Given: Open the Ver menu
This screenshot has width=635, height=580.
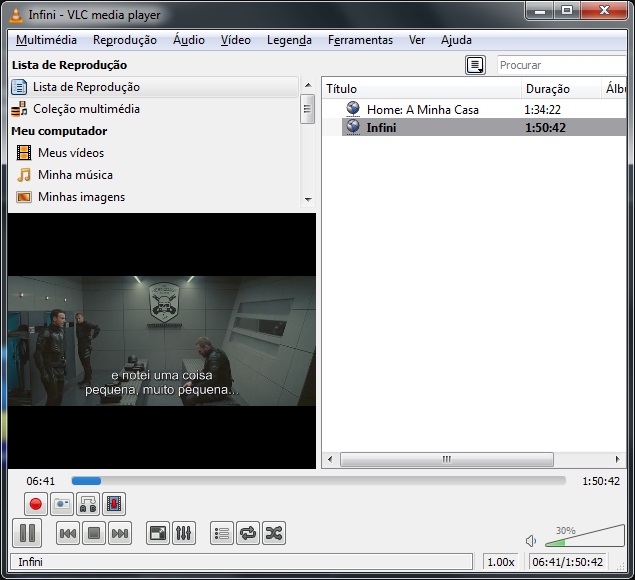Looking at the screenshot, I should coord(417,40).
